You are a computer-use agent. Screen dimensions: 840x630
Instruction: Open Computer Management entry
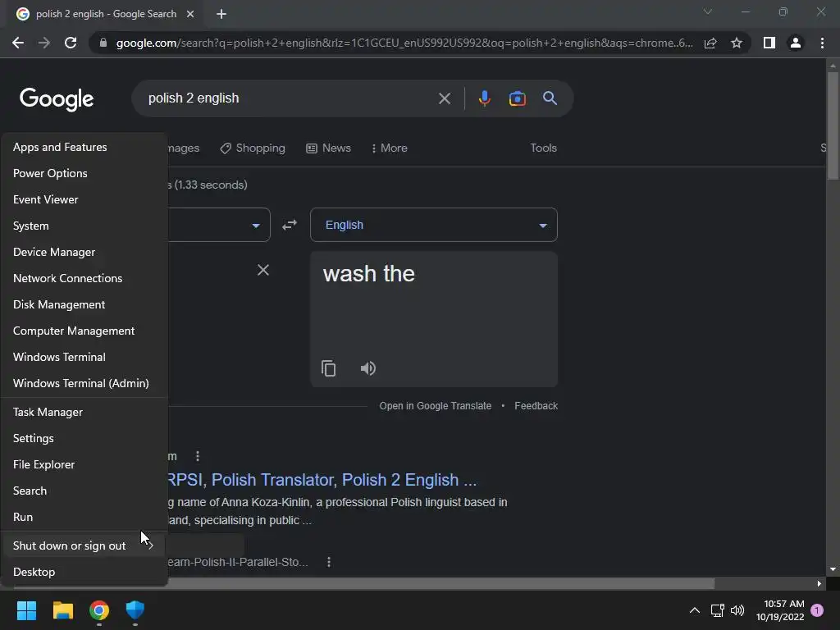click(x=84, y=331)
